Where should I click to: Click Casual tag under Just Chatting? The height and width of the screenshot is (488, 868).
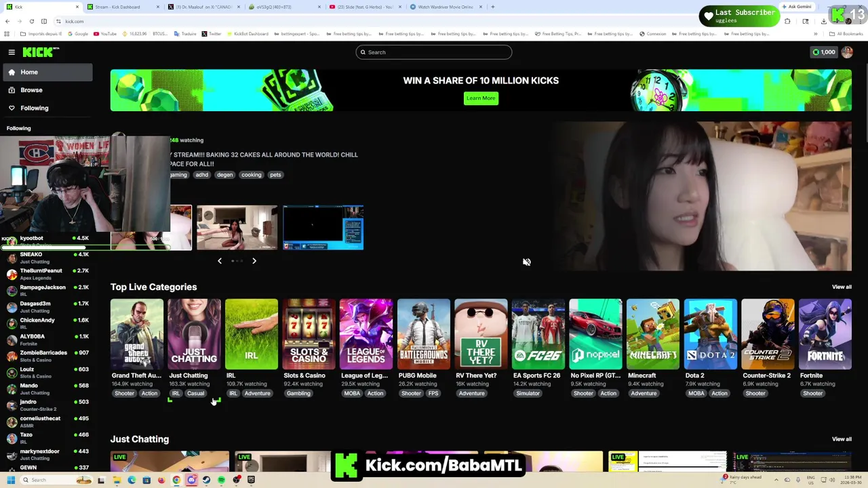point(195,393)
